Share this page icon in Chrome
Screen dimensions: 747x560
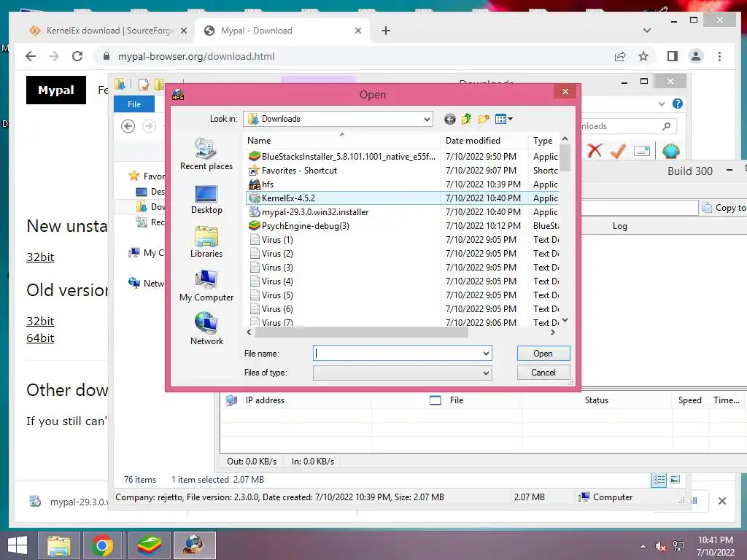pyautogui.click(x=620, y=56)
